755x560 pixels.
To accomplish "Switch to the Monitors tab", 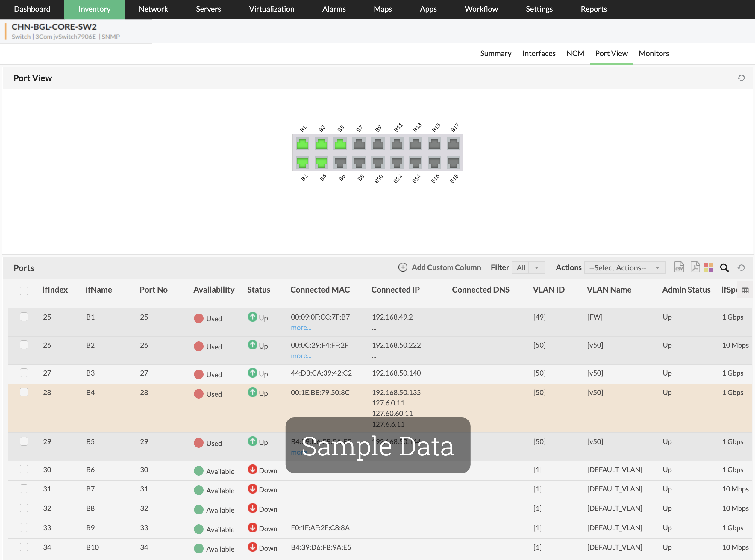I will click(x=654, y=53).
